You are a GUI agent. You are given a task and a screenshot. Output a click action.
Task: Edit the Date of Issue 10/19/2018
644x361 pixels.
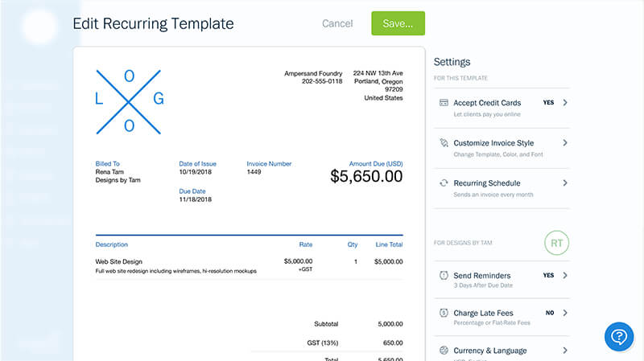coord(195,172)
